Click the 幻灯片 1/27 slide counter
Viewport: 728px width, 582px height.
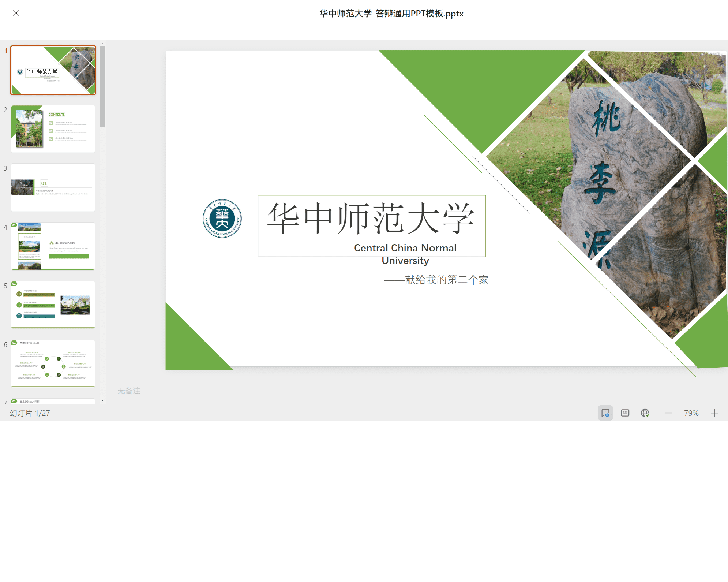click(x=30, y=413)
